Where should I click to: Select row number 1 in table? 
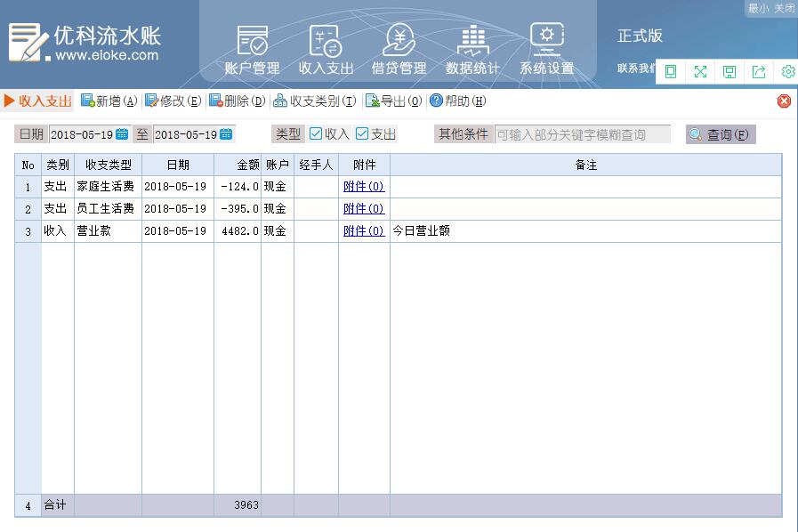tap(28, 187)
